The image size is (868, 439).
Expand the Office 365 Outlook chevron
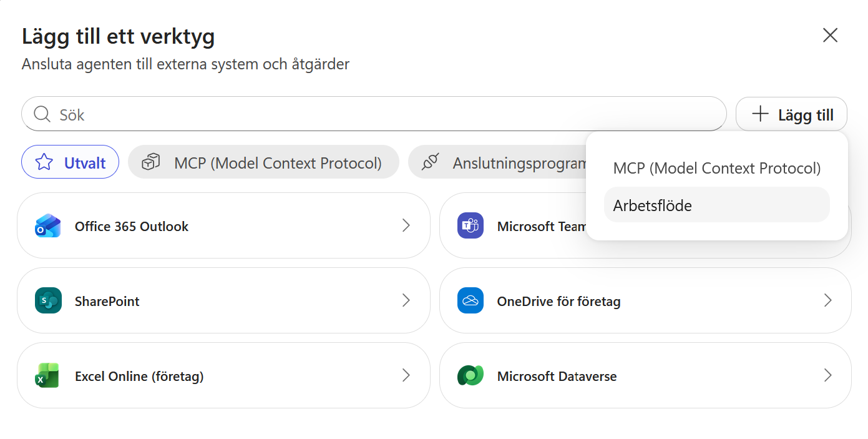[406, 225]
